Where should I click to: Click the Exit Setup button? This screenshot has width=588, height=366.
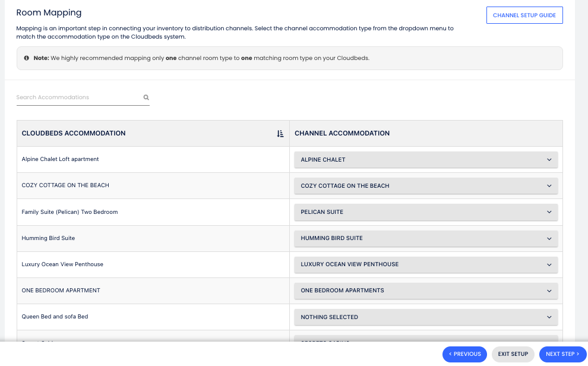(513, 354)
